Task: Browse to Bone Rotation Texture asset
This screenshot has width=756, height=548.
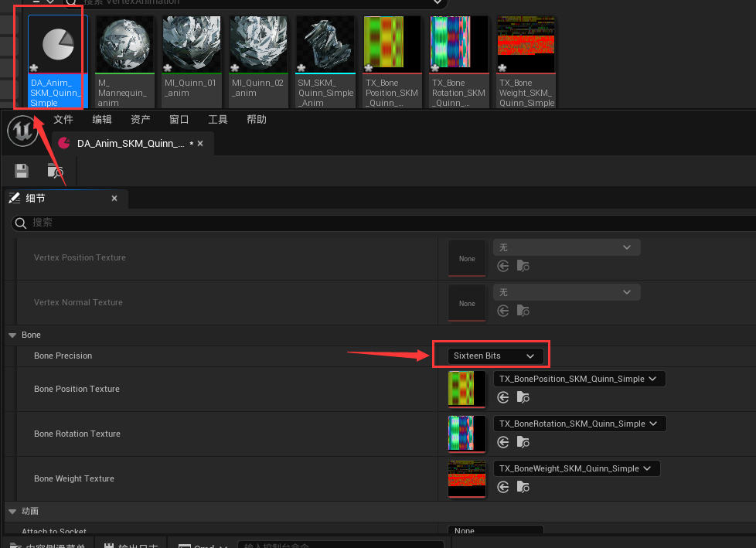Action: coord(523,442)
